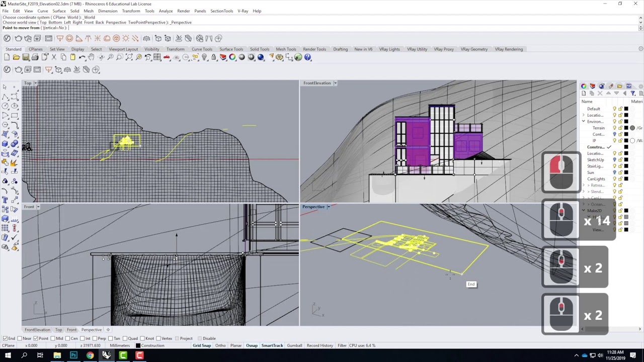Collapse the Environment layer group
The image size is (644, 362).
[583, 121]
